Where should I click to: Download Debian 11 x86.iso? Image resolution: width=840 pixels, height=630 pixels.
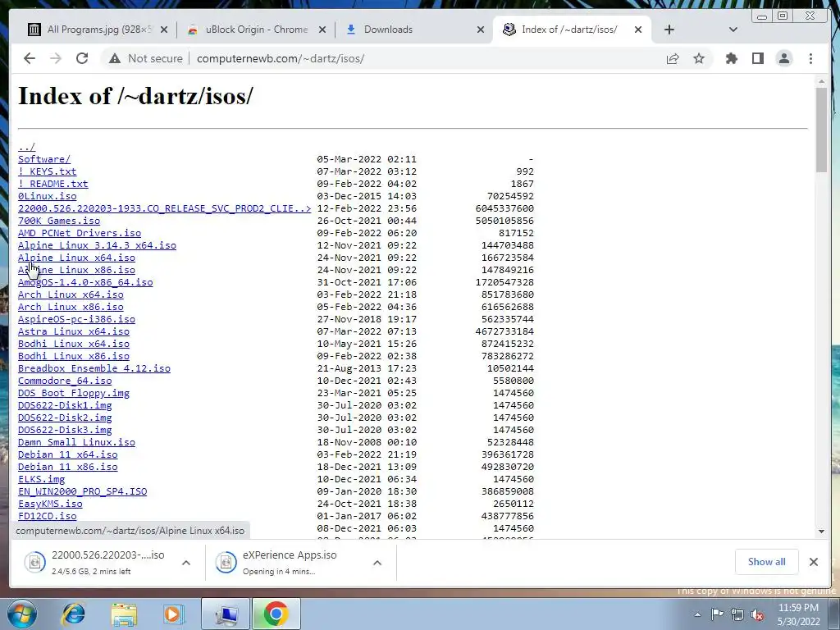[x=67, y=467]
